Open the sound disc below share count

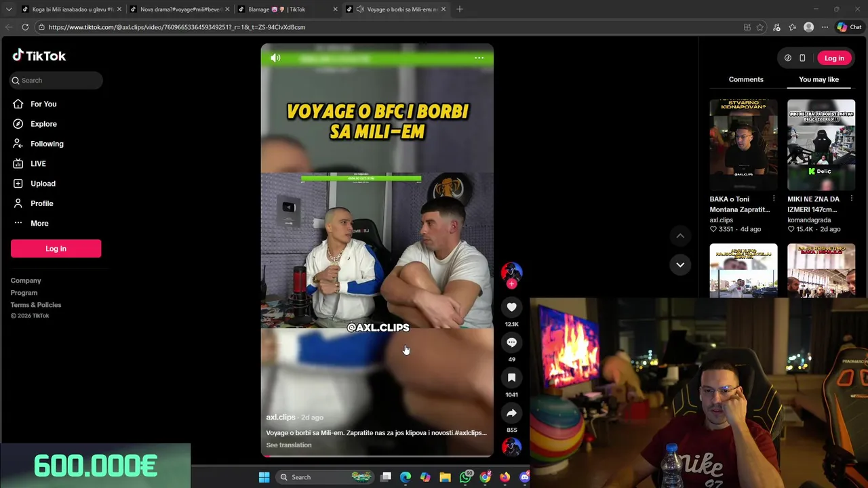pos(511,447)
